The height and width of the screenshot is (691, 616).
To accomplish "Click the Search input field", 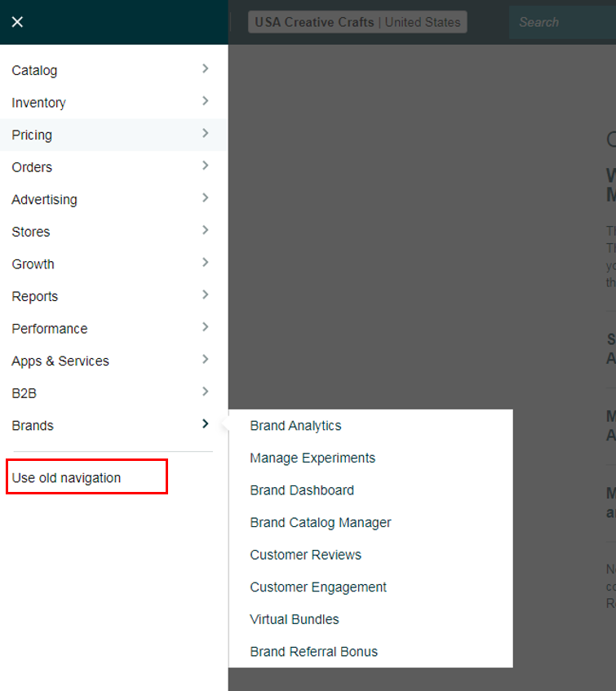I will tap(563, 22).
